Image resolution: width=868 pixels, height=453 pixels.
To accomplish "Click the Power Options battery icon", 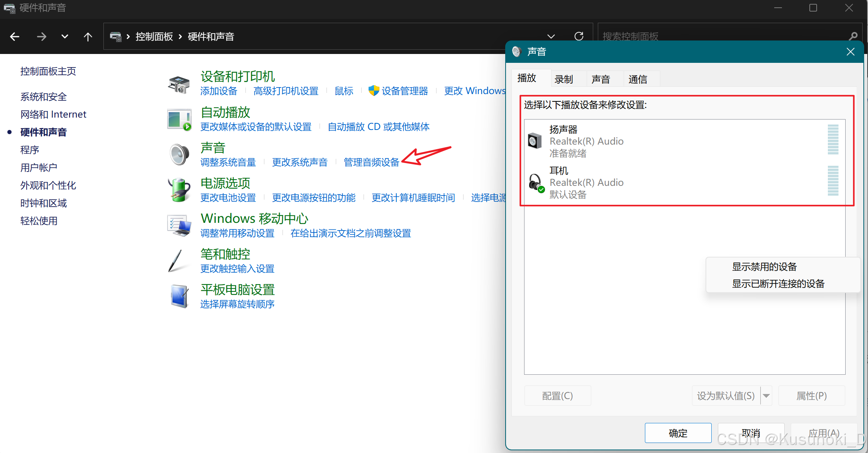I will 179,190.
